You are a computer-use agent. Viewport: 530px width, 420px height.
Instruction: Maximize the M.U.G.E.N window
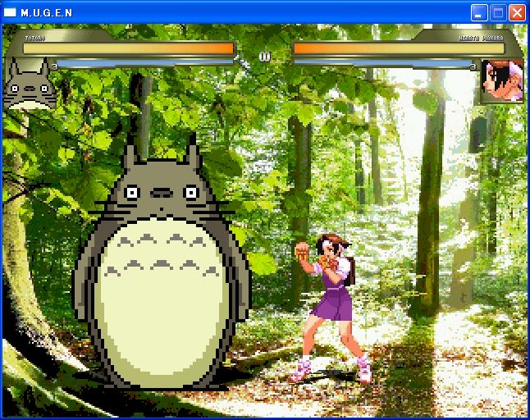(498, 13)
